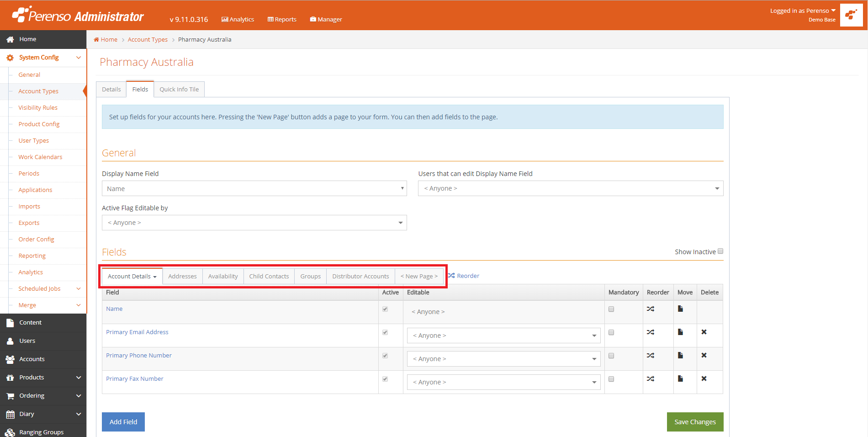Image resolution: width=868 pixels, height=437 pixels.
Task: Click the Users person icon in sidebar
Action: (10, 341)
